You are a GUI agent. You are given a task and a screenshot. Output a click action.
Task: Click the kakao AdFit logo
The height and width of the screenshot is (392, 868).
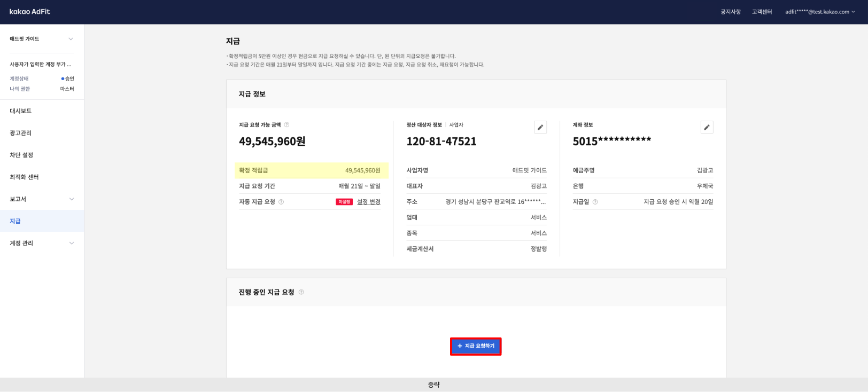(30, 12)
